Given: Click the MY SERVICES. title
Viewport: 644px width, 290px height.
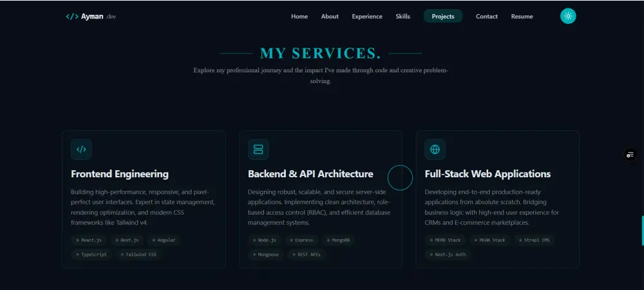Looking at the screenshot, I should (x=320, y=53).
